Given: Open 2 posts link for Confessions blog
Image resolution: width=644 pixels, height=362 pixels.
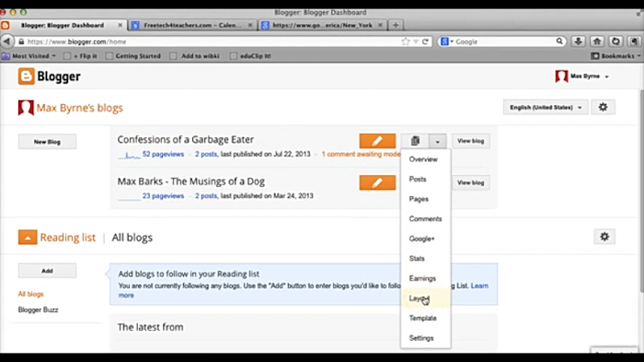Looking at the screenshot, I should (x=206, y=154).
